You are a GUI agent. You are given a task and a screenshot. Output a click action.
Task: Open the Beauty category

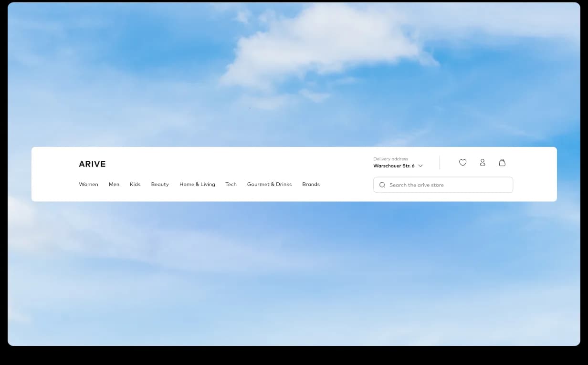click(x=160, y=184)
